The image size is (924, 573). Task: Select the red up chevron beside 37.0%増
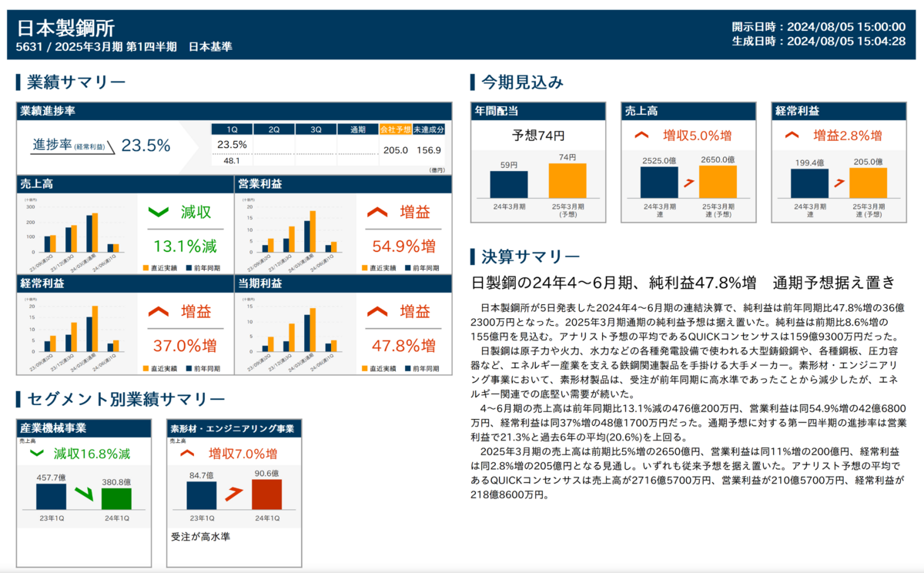158,311
